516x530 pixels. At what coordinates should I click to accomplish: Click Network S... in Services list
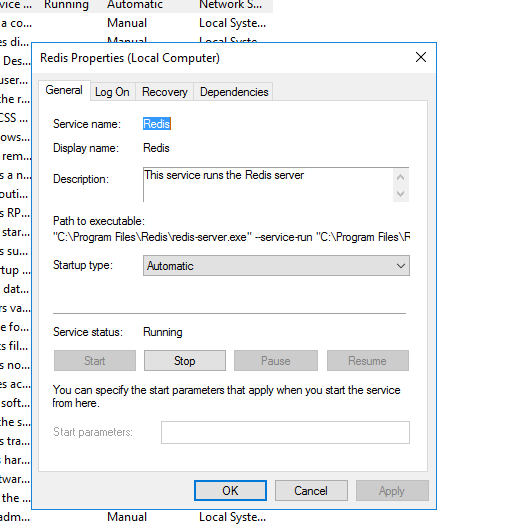click(x=230, y=5)
